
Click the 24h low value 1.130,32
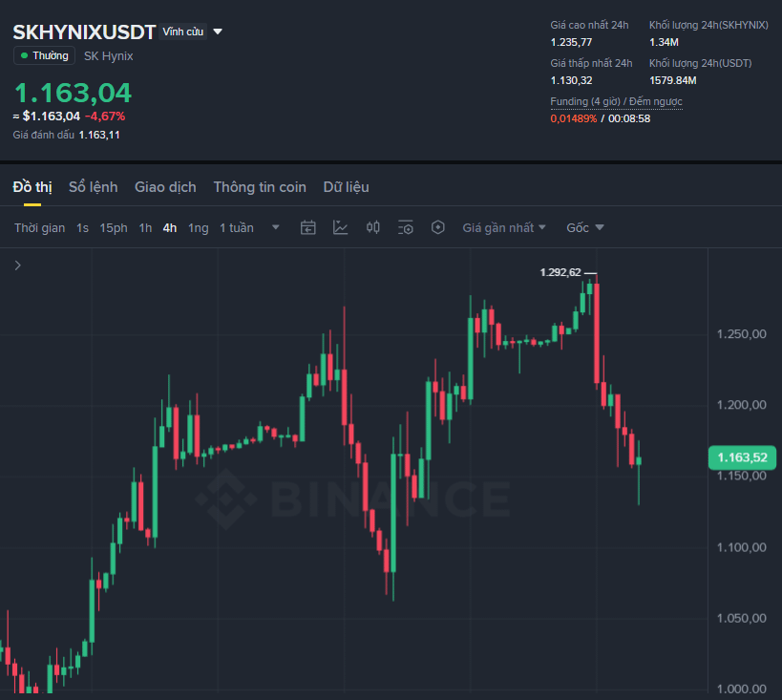(571, 80)
